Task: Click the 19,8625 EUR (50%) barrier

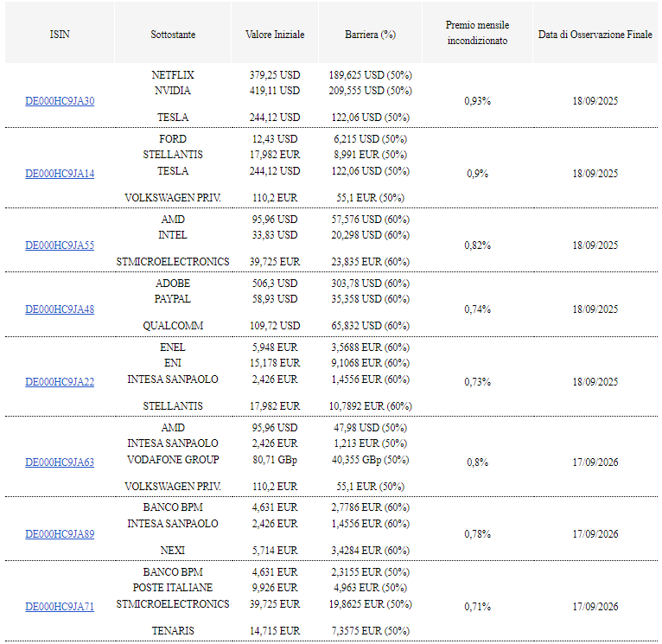Action: 370,605
